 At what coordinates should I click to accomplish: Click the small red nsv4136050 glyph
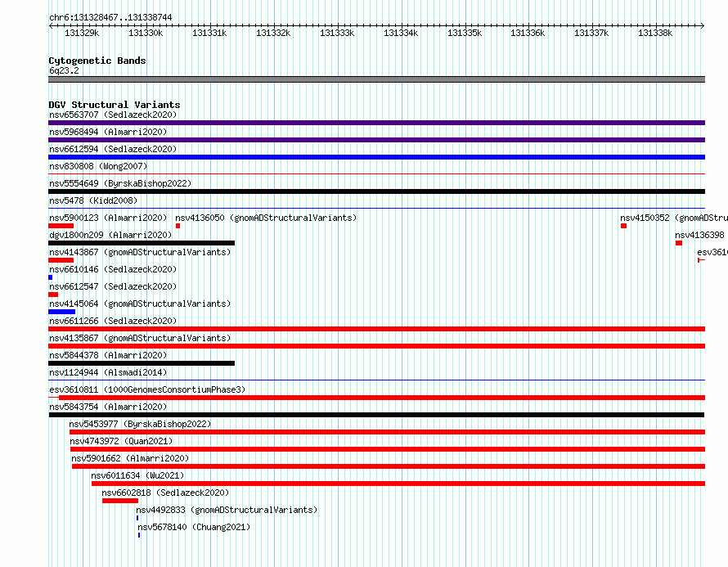[178, 226]
